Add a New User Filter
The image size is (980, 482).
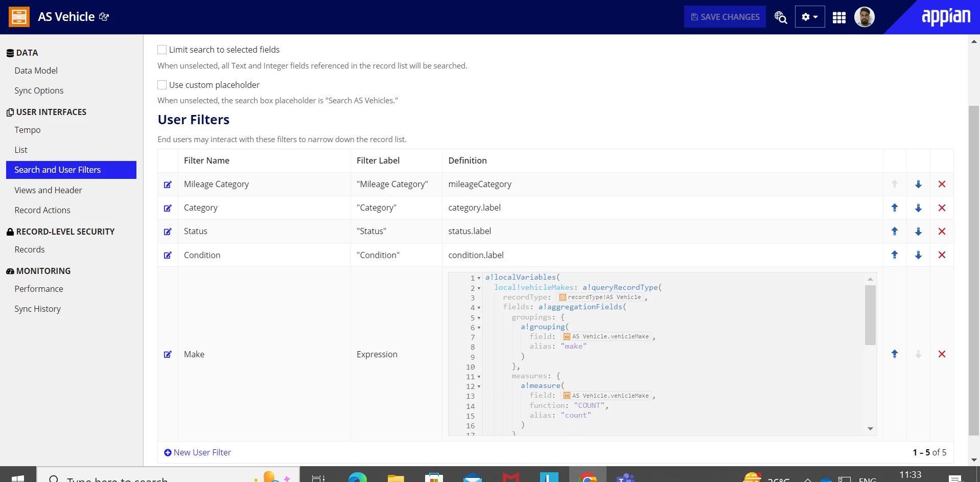click(x=198, y=452)
